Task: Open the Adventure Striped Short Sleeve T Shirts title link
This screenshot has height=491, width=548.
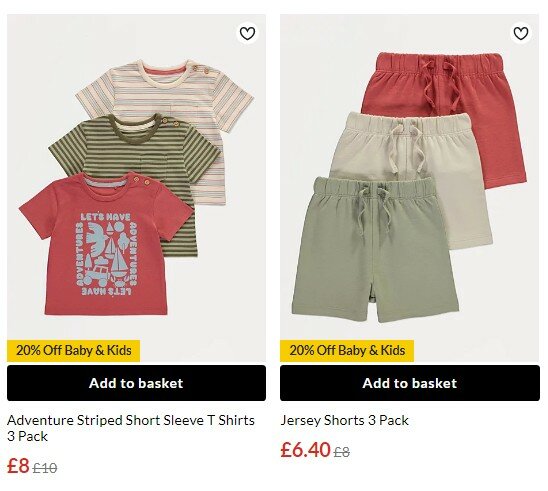Action: (131, 428)
